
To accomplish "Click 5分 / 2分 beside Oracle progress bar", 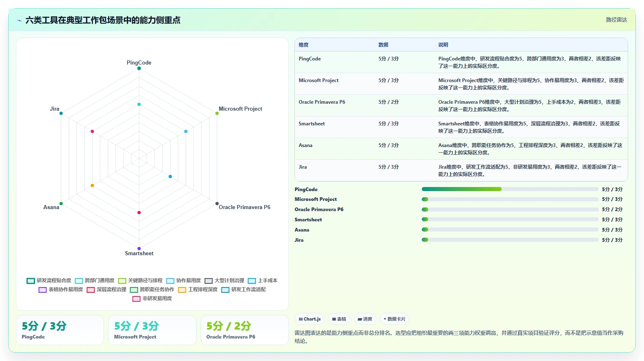I will [612, 209].
